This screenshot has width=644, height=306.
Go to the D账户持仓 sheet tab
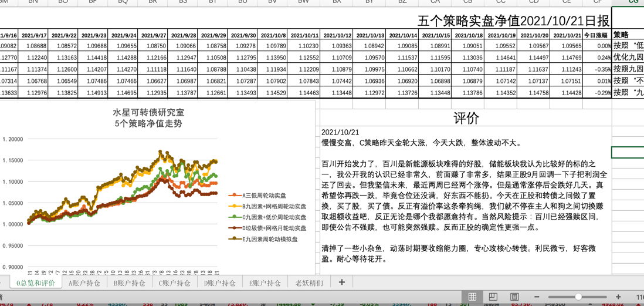219,283
